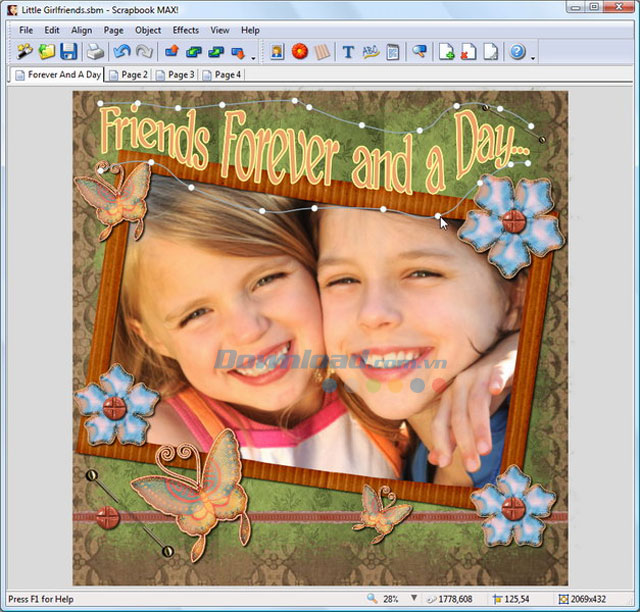Open the Object menu
This screenshot has width=640, height=612.
coord(148,30)
